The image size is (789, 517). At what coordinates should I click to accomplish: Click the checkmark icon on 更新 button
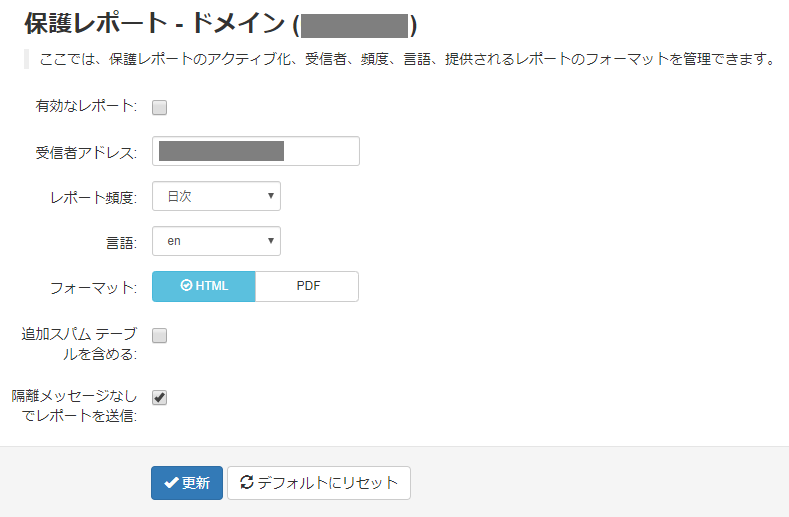point(171,483)
